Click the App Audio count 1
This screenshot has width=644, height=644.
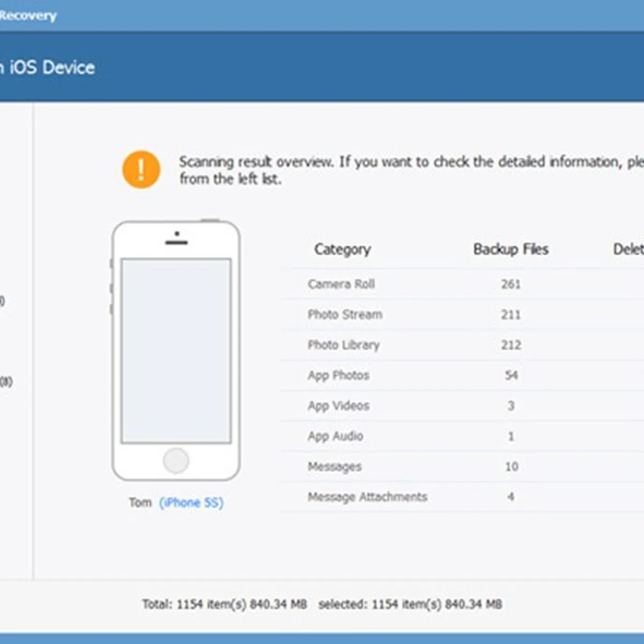(511, 436)
